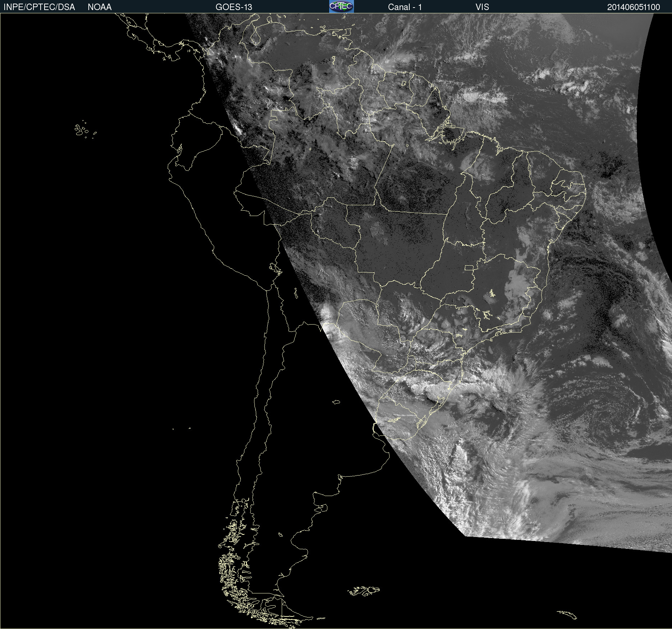Select the Canal - 1 channel label

click(x=405, y=7)
